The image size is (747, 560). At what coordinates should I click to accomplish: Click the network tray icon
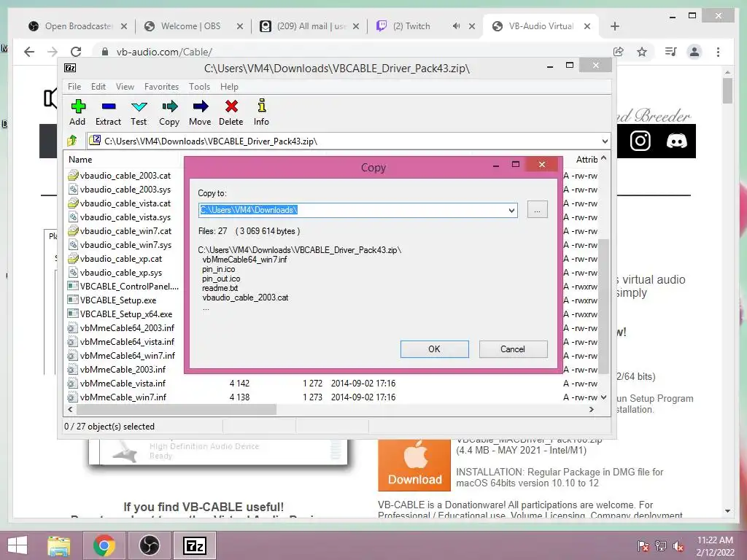pos(661,546)
